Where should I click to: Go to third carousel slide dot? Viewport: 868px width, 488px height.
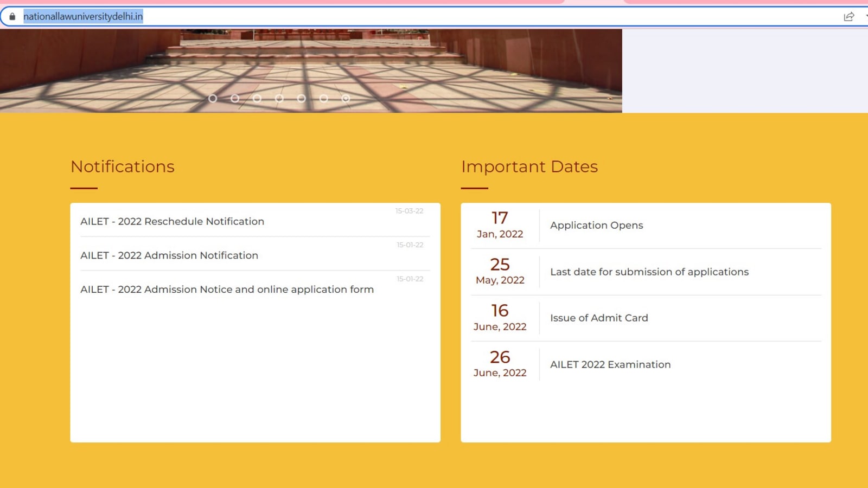pyautogui.click(x=257, y=98)
